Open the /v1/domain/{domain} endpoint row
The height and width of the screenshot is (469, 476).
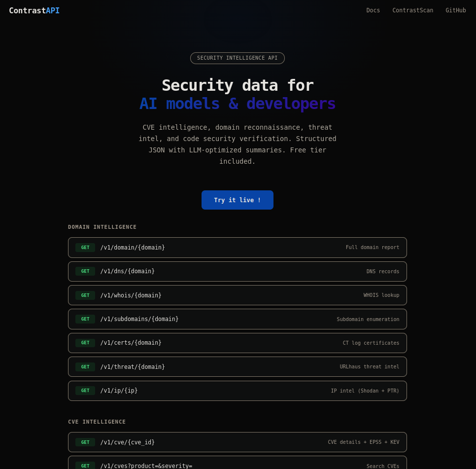coord(238,248)
